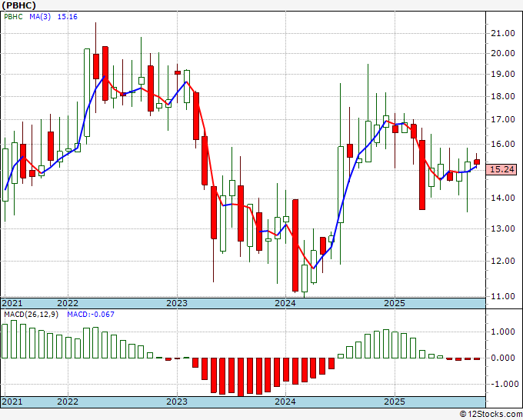This screenshot has width=523, height=420.
Task: Click the MA(3) legend label
Action: 40,17
